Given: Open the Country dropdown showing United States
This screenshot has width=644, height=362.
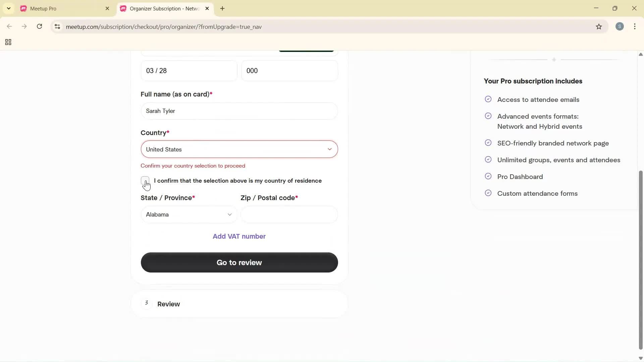Looking at the screenshot, I should click(x=239, y=149).
